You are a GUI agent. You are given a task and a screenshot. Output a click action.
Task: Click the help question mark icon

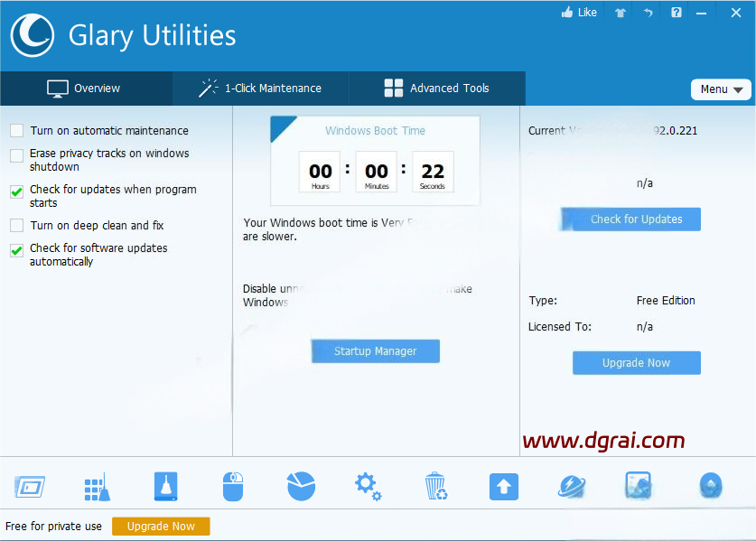coord(676,13)
